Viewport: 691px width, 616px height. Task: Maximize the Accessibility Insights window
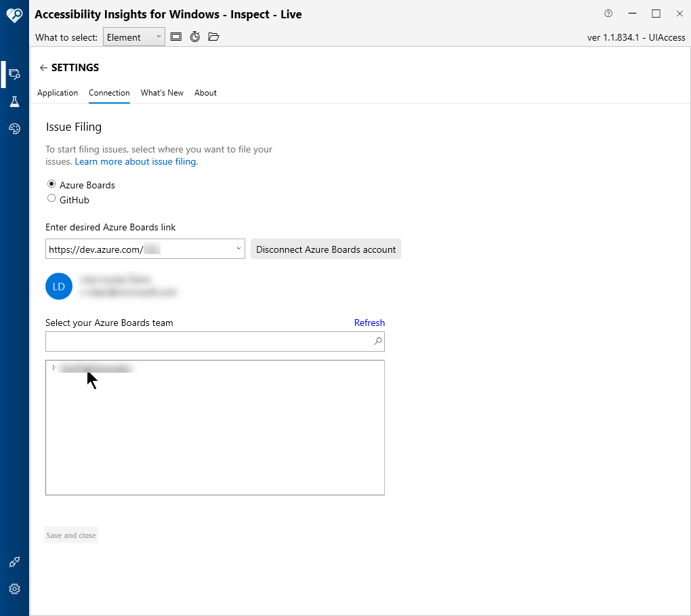point(656,14)
